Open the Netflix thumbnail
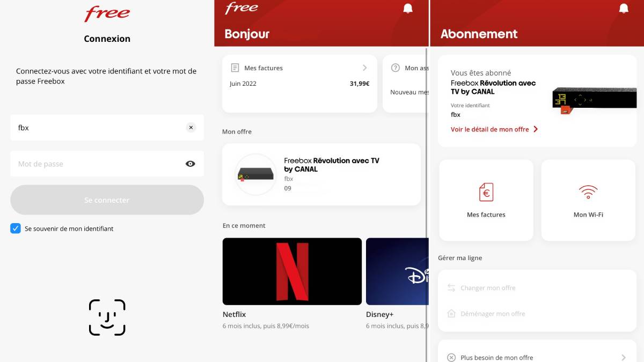 (x=292, y=271)
